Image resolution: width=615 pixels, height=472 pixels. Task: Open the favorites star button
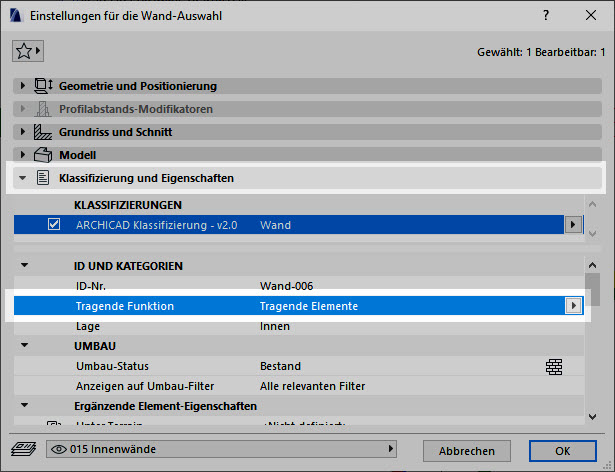pos(27,50)
